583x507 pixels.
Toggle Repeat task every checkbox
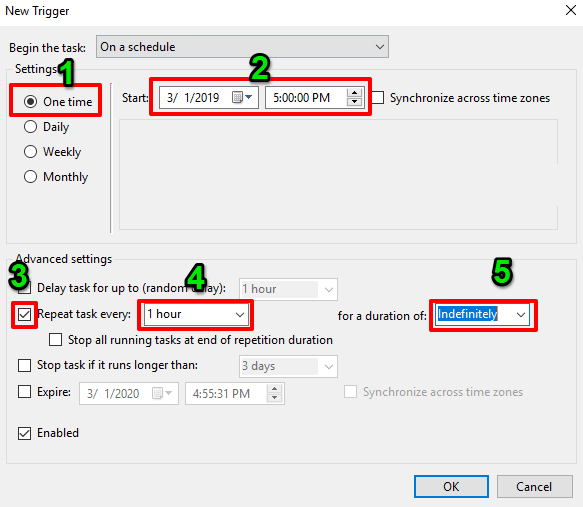(25, 314)
